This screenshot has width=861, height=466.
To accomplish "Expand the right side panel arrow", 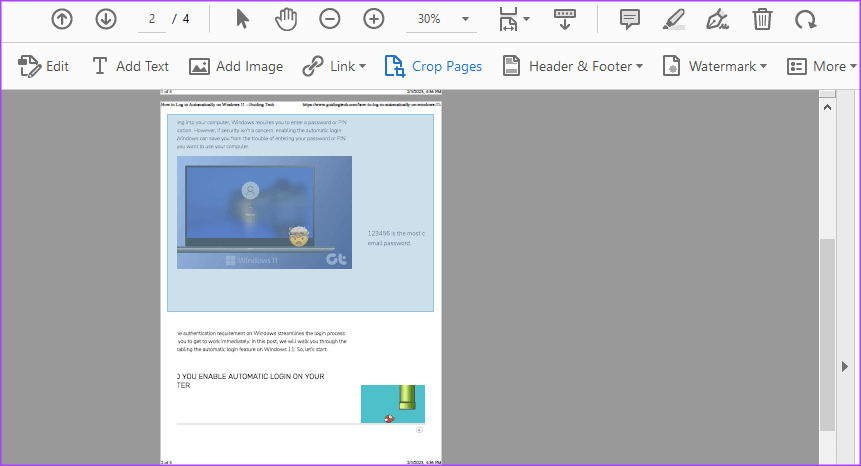I will point(845,366).
